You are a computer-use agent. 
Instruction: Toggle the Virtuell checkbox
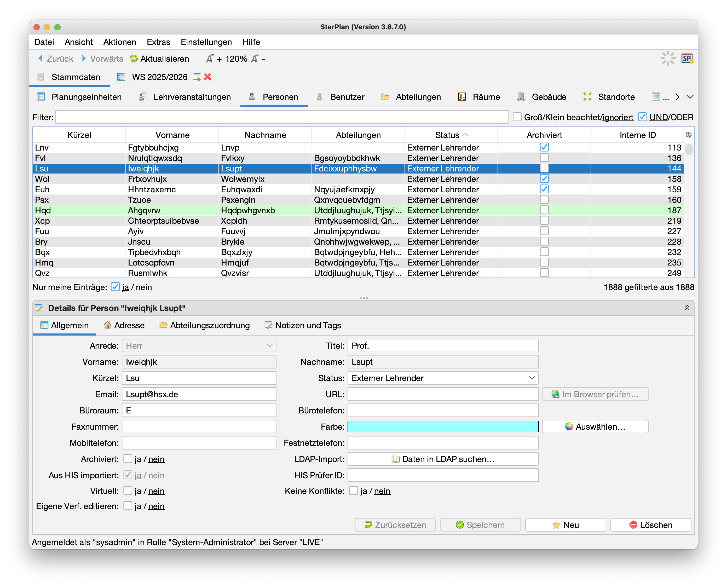[x=128, y=491]
